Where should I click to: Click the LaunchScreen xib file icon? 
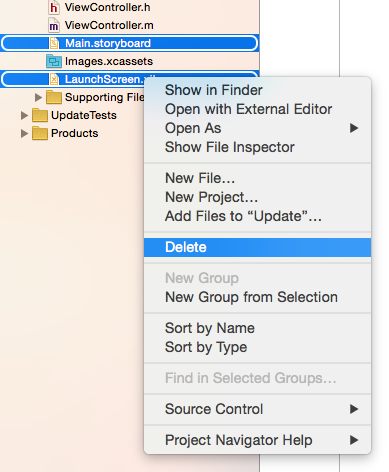pyautogui.click(x=54, y=79)
